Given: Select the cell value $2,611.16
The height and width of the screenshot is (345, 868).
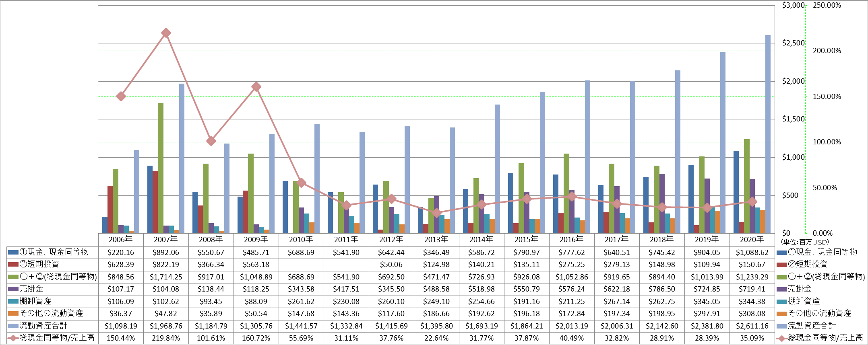Looking at the screenshot, I should [752, 326].
